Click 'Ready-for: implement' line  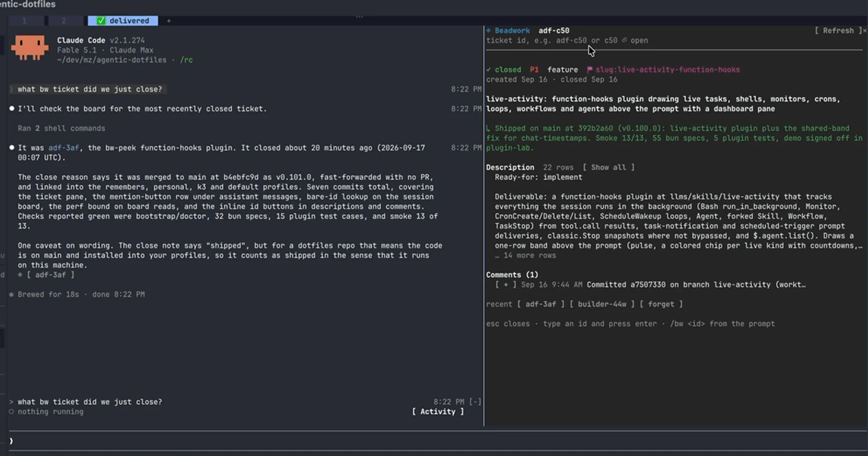[x=539, y=177]
